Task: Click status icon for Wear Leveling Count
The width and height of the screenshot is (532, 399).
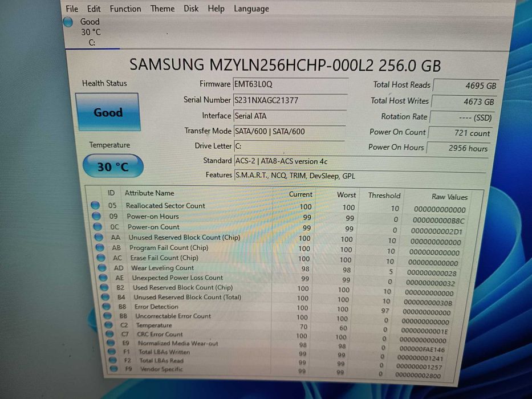Action: point(102,268)
